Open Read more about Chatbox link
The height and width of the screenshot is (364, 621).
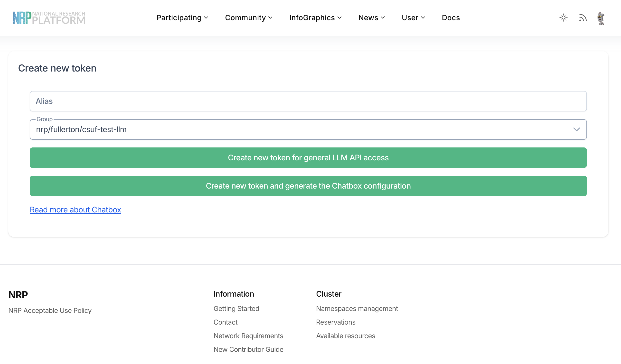tap(75, 209)
